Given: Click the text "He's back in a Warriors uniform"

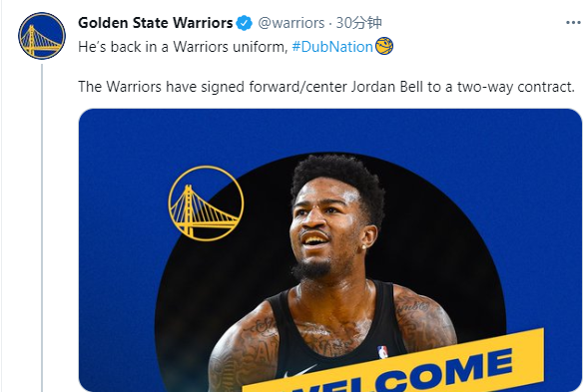Looking at the screenshot, I should [x=183, y=47].
